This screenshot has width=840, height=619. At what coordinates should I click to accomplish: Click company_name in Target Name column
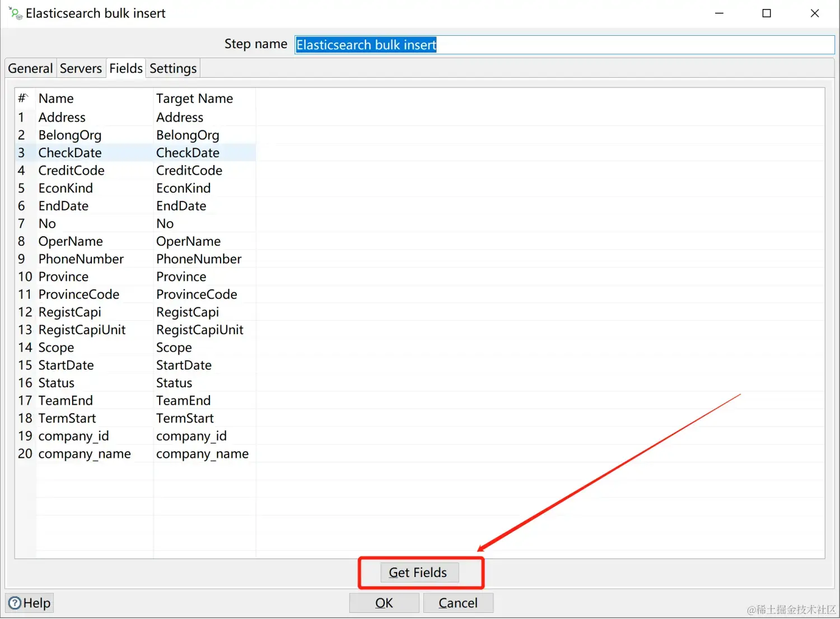[x=204, y=454]
